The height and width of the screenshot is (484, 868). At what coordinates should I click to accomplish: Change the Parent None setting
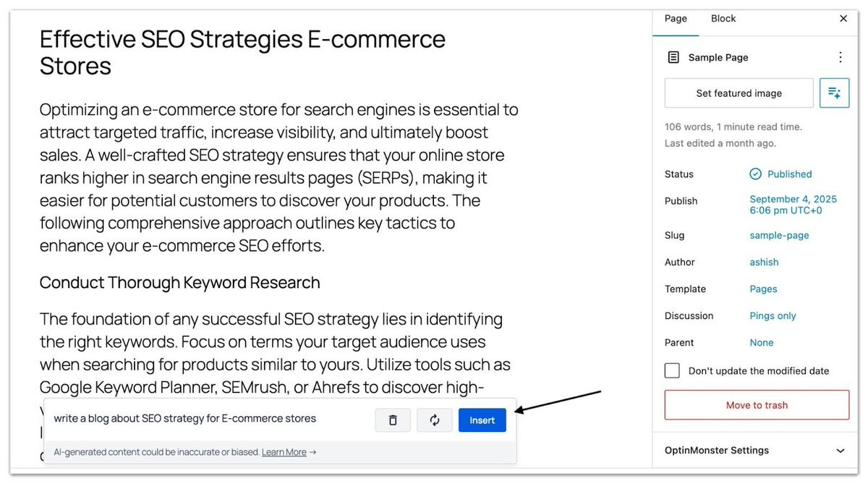[762, 342]
